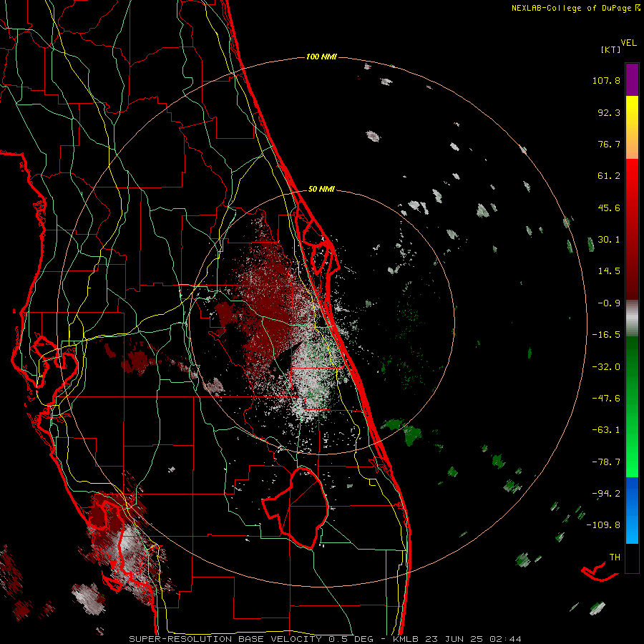Click the 50 NMI range ring label
Image resolution: width=644 pixels, height=644 pixels.
(x=321, y=190)
